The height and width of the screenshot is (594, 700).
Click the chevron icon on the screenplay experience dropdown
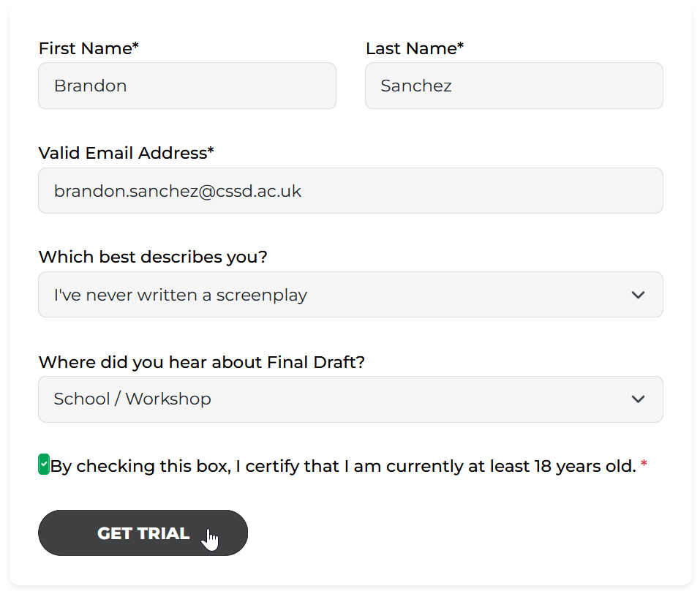point(638,295)
